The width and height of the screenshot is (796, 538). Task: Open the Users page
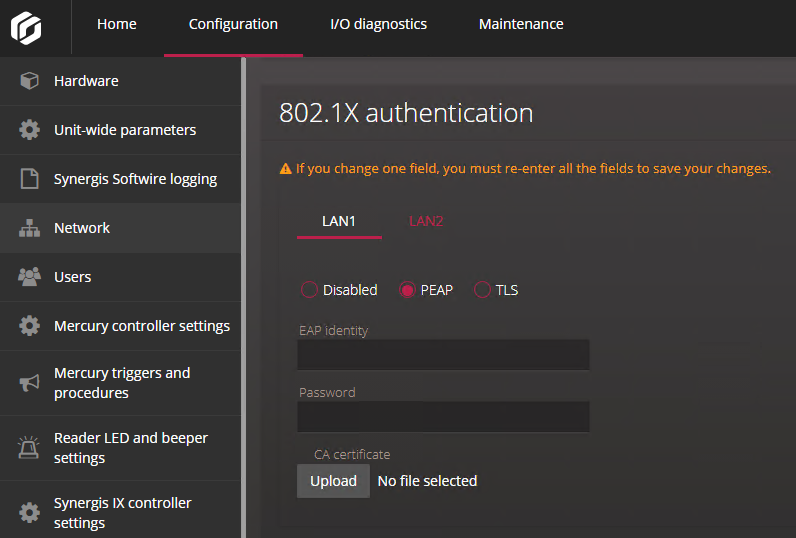coord(121,277)
